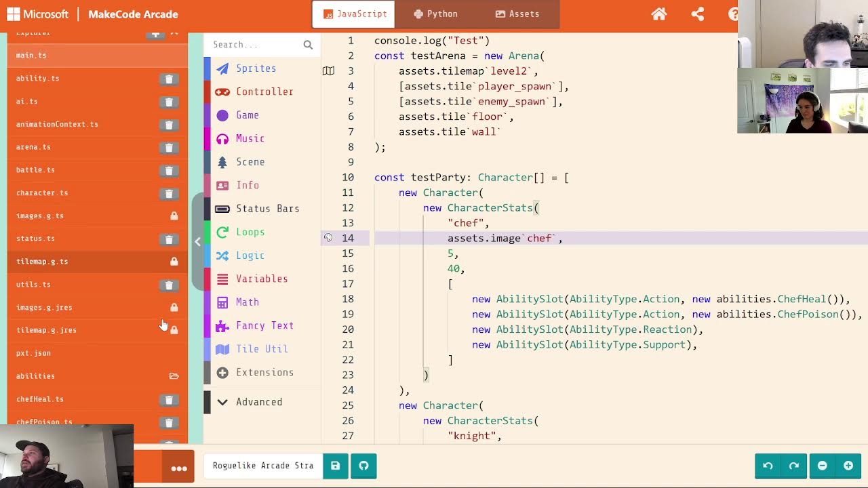Click lock icon beside images.g.jres
Viewport: 868px width, 488px height.
pos(174,308)
